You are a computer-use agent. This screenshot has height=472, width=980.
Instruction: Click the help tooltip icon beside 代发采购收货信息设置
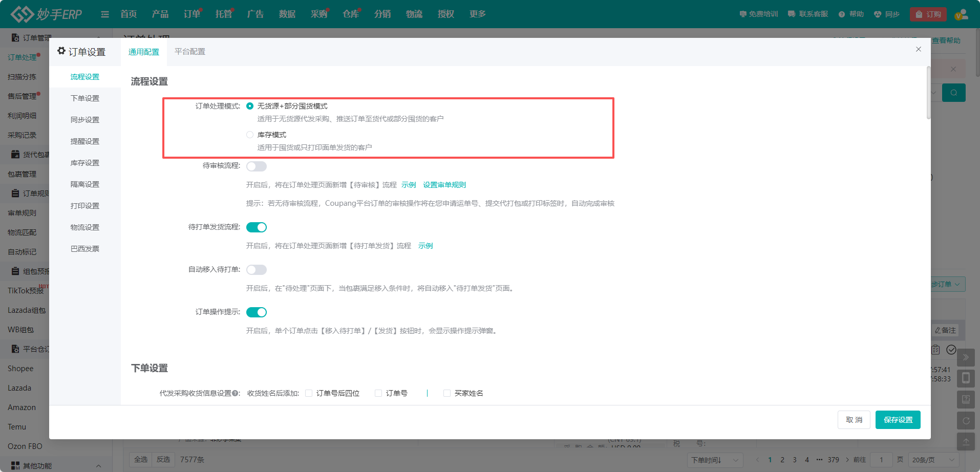(235, 393)
